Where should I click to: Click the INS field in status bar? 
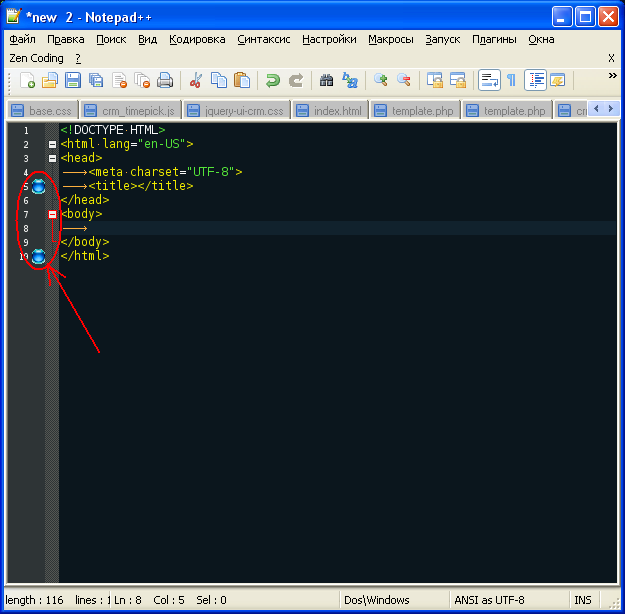(582, 600)
